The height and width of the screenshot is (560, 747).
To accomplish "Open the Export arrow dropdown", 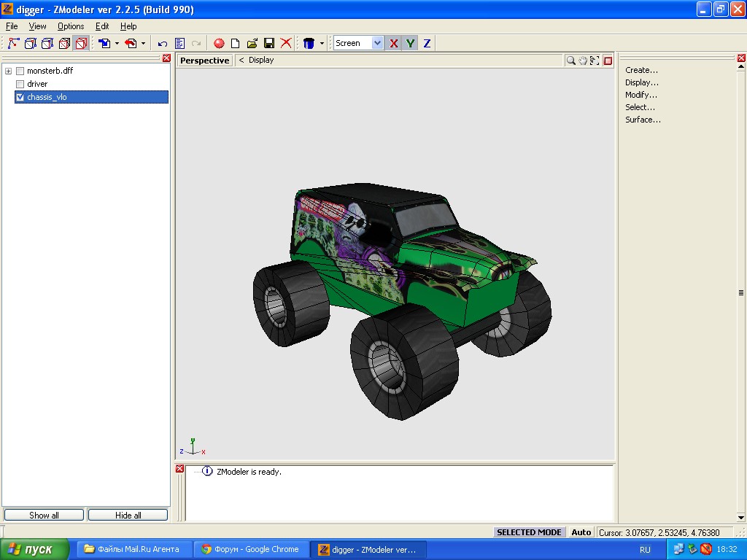I will point(143,43).
